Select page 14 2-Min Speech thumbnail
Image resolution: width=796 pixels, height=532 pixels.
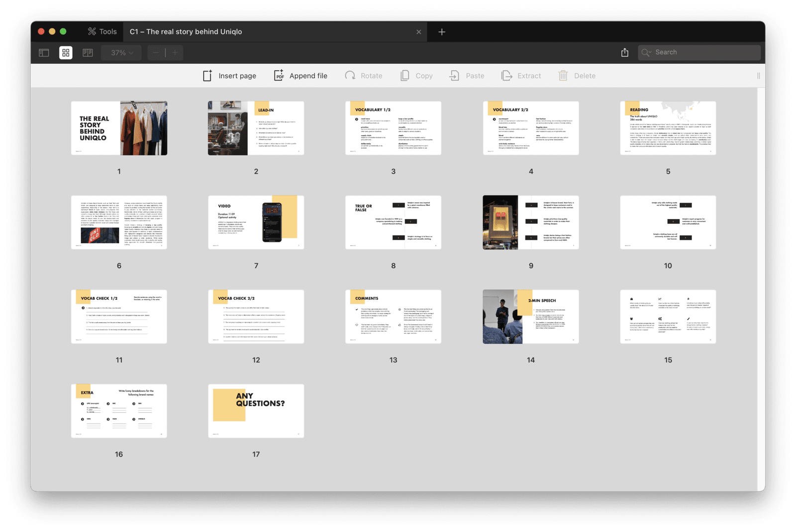pos(531,317)
